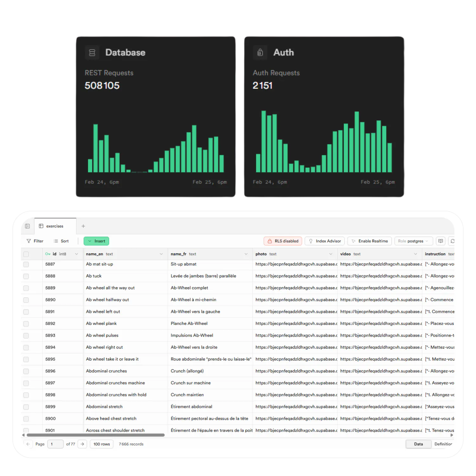
Task: Expand the photo column header menu
Action: (x=331, y=254)
